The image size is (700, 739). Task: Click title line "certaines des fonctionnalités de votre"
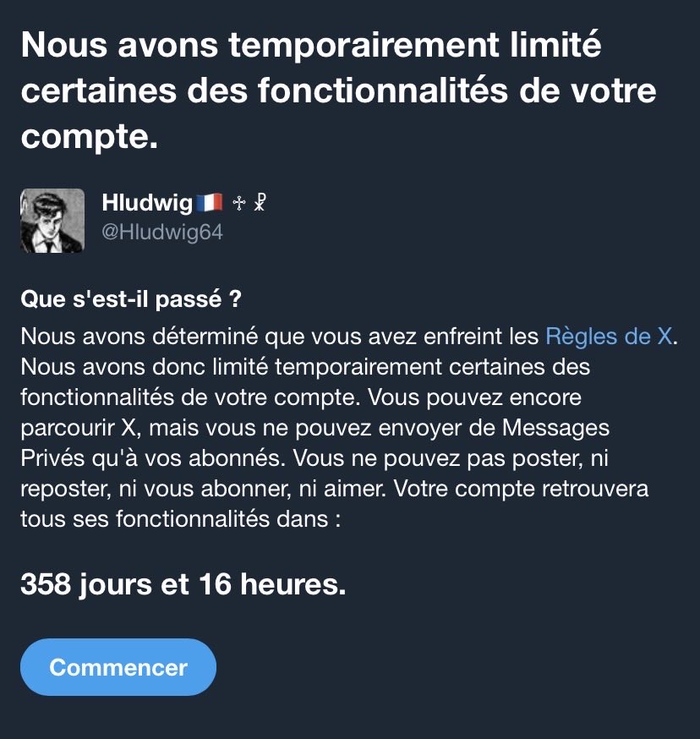tap(338, 90)
